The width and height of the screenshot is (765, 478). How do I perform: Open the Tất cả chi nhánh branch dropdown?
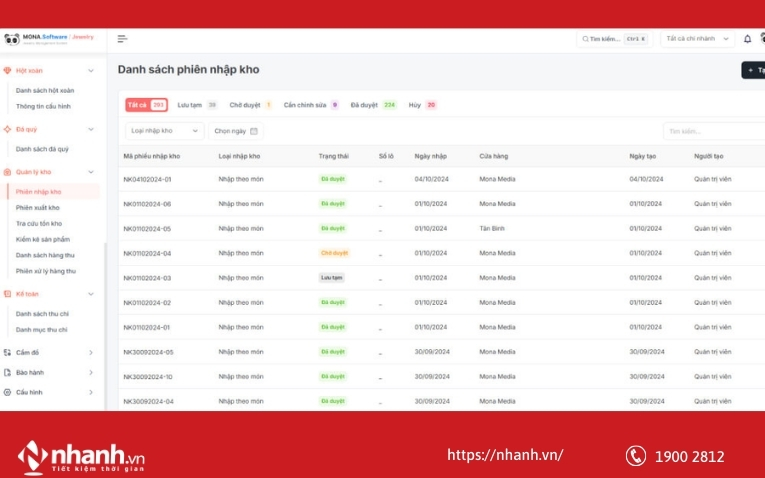point(697,39)
